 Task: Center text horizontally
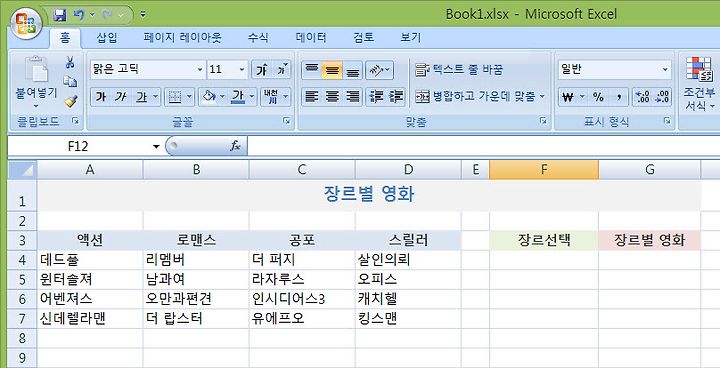332,97
